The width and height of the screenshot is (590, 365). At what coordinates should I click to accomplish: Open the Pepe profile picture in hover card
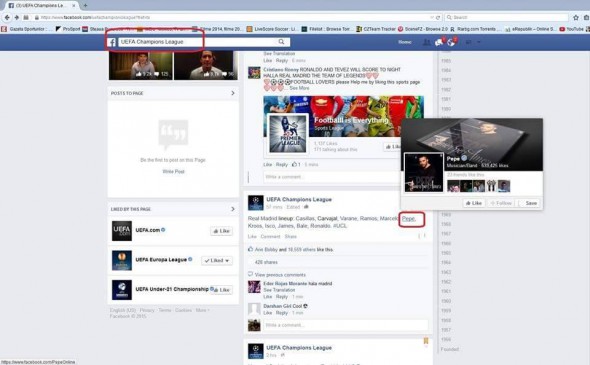coord(424,172)
